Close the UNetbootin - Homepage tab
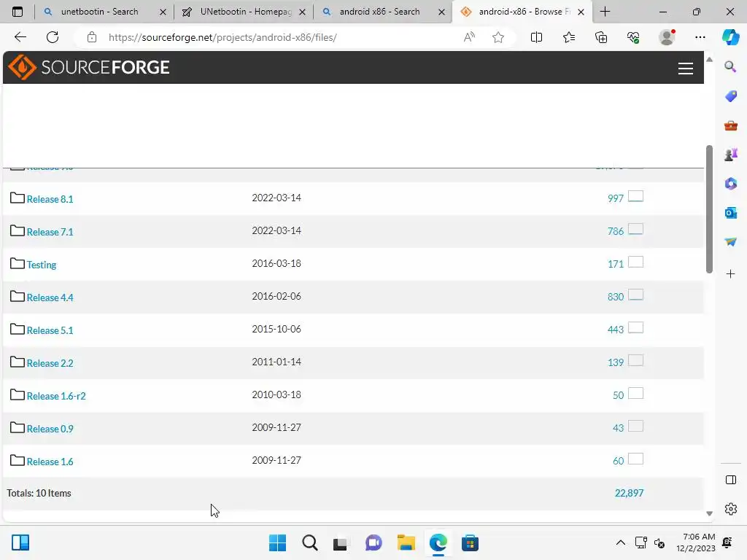The image size is (747, 560). 302,12
